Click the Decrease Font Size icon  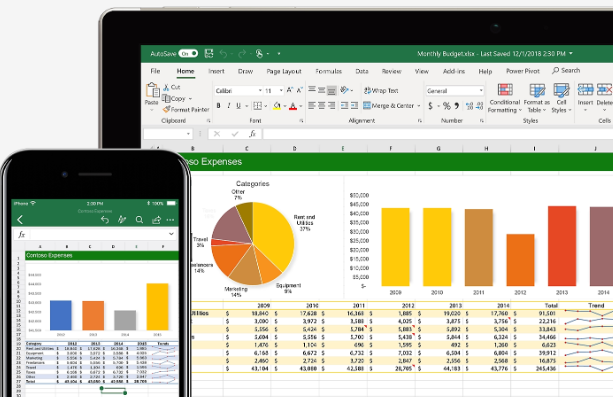click(x=299, y=90)
